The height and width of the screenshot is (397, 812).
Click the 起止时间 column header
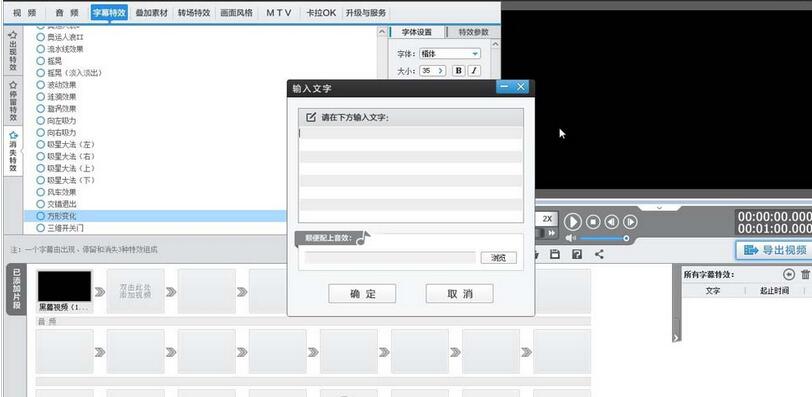pos(774,291)
